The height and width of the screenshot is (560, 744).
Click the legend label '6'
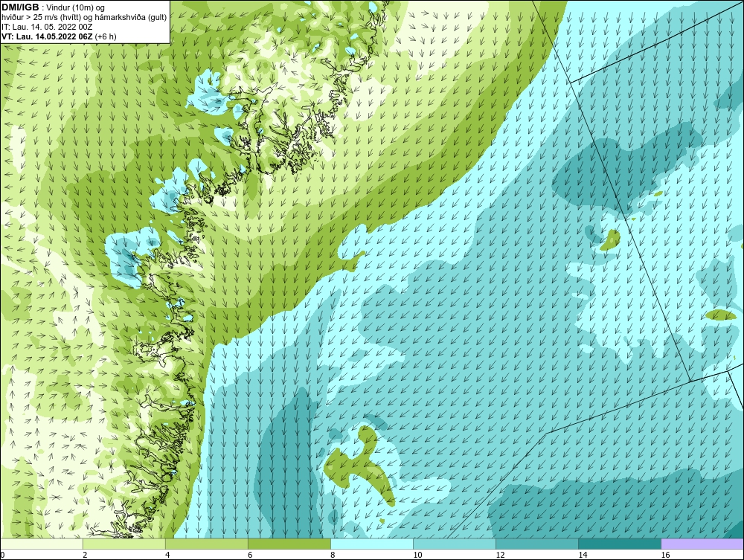pyautogui.click(x=250, y=556)
